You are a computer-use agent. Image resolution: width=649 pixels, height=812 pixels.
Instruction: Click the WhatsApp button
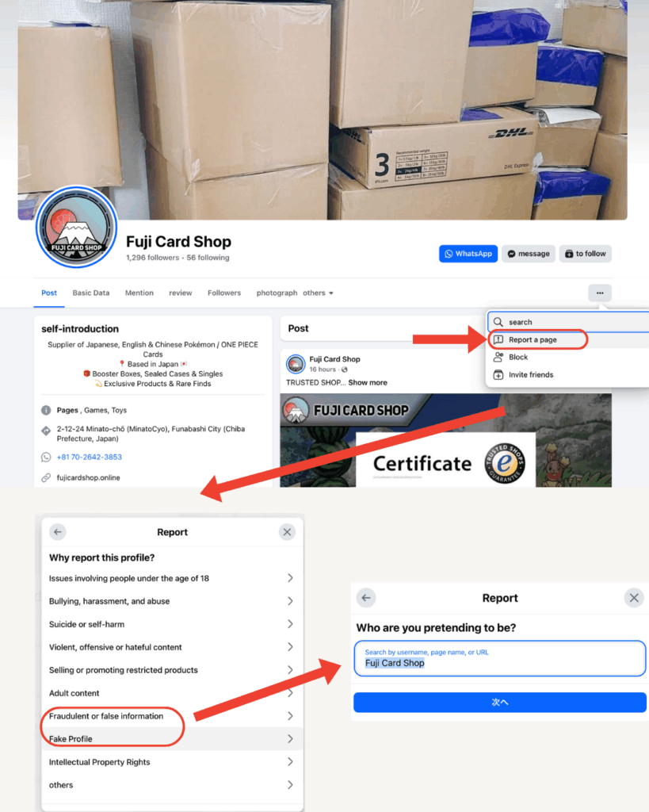click(468, 254)
